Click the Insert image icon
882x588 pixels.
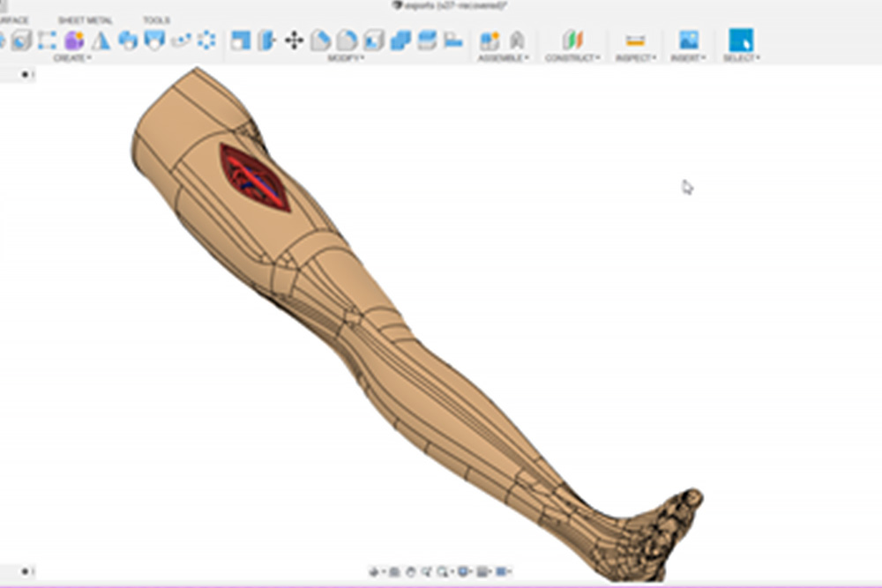pyautogui.click(x=688, y=41)
